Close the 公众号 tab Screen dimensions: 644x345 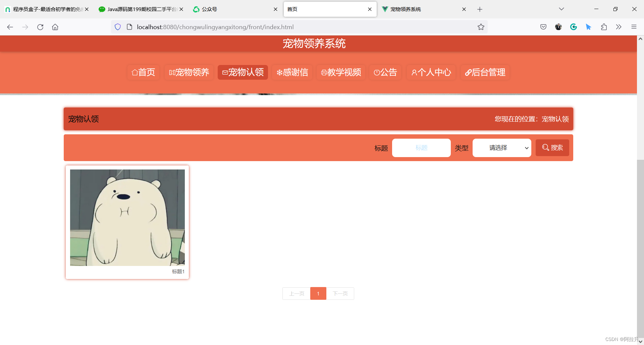tap(275, 9)
